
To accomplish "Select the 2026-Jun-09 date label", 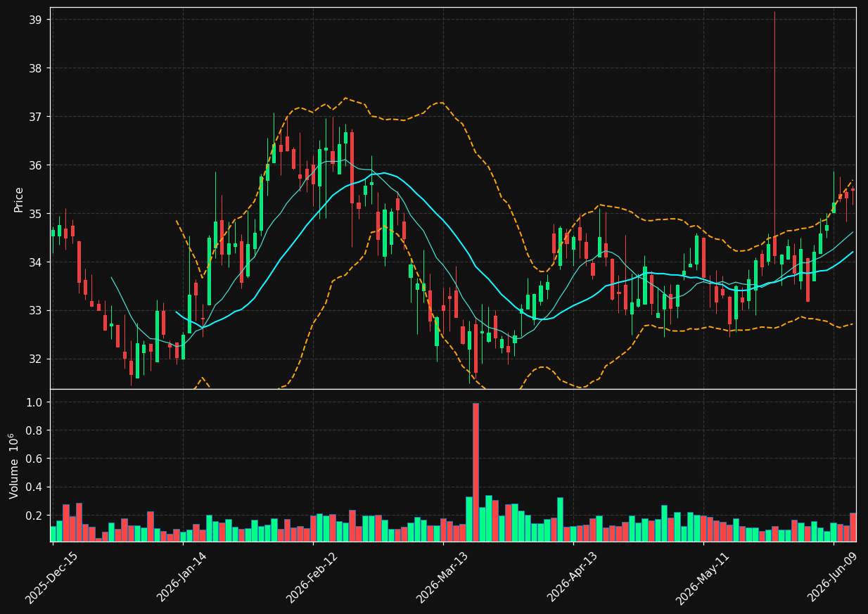I will (x=833, y=577).
